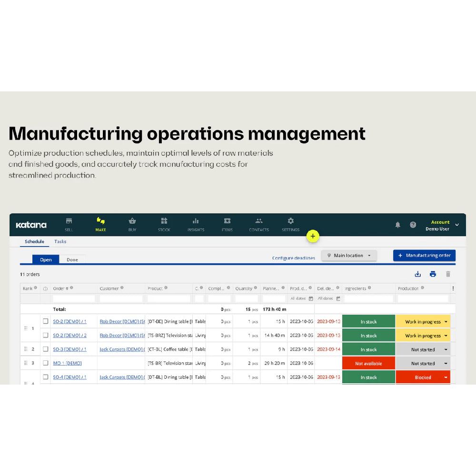Open the Configure deadlines link
Screen dimensions: 476x476
293,258
